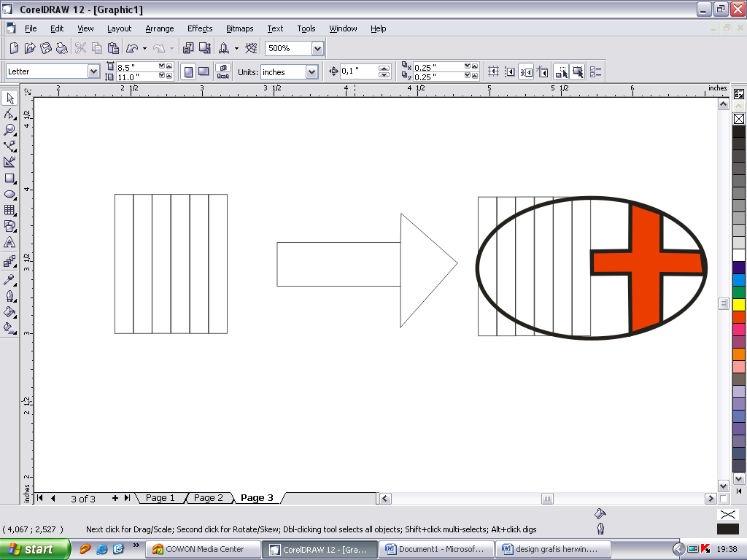
Task: Select the Interactive Blend tool
Action: click(x=9, y=262)
